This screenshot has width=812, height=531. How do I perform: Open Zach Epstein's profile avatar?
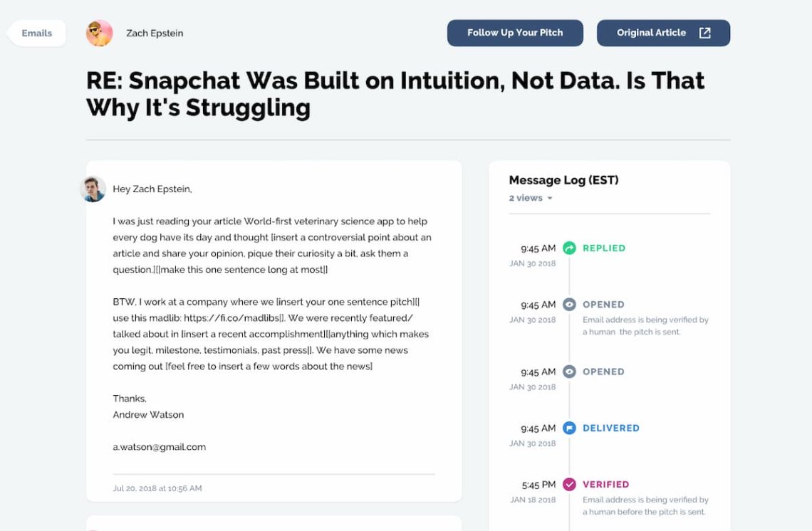(x=99, y=33)
